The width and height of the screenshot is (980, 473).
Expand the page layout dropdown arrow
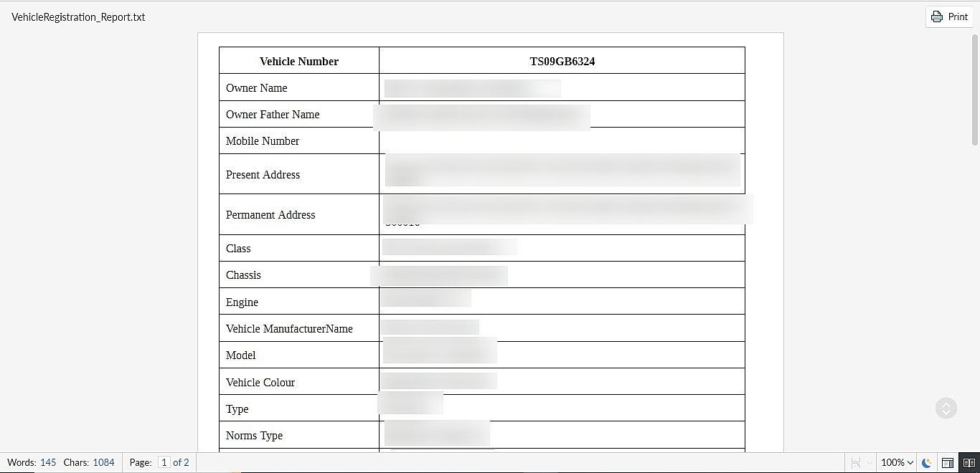[870, 463]
